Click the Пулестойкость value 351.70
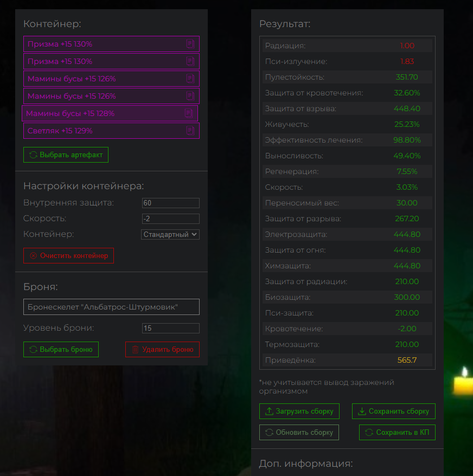 point(407,77)
